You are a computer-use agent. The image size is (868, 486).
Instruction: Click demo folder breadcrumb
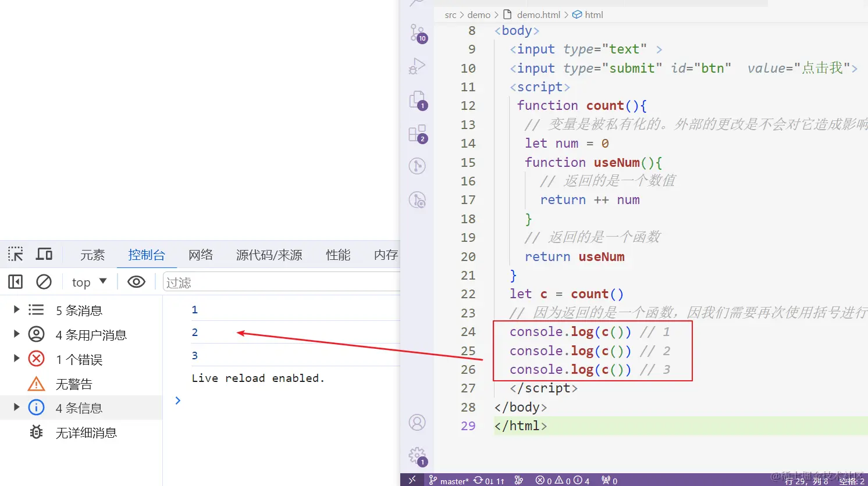479,15
